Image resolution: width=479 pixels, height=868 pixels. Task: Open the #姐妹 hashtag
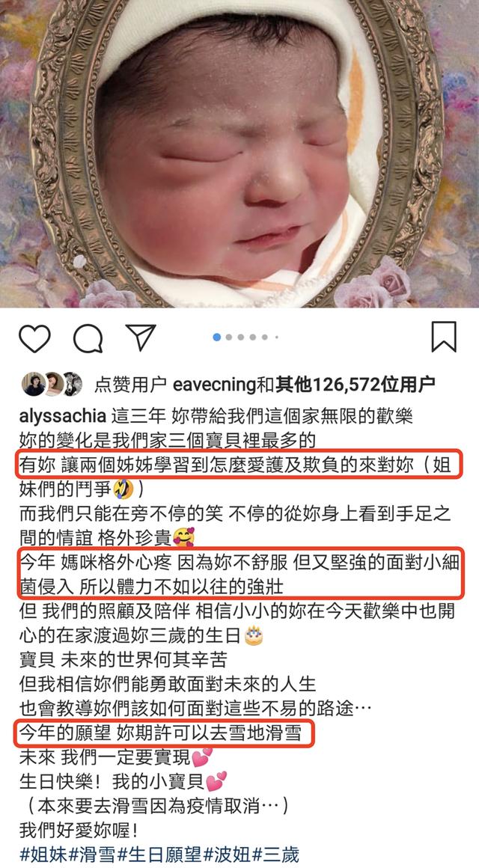point(43,855)
